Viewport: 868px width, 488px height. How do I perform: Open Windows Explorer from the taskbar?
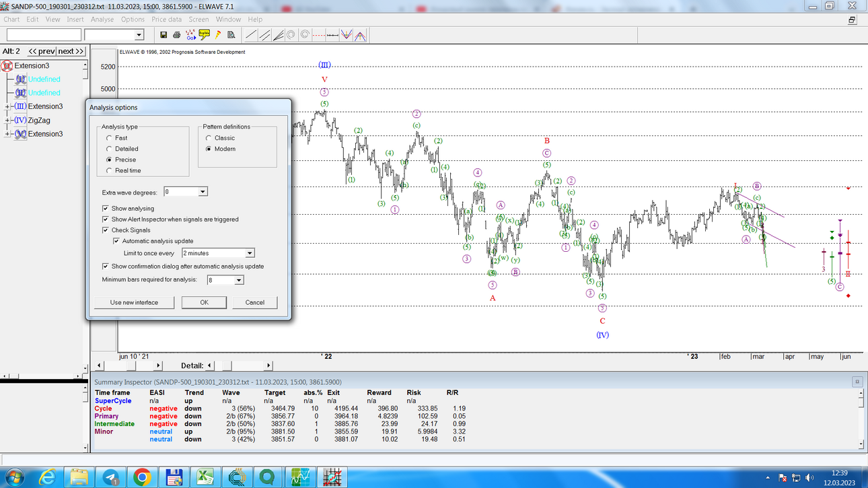tap(79, 477)
